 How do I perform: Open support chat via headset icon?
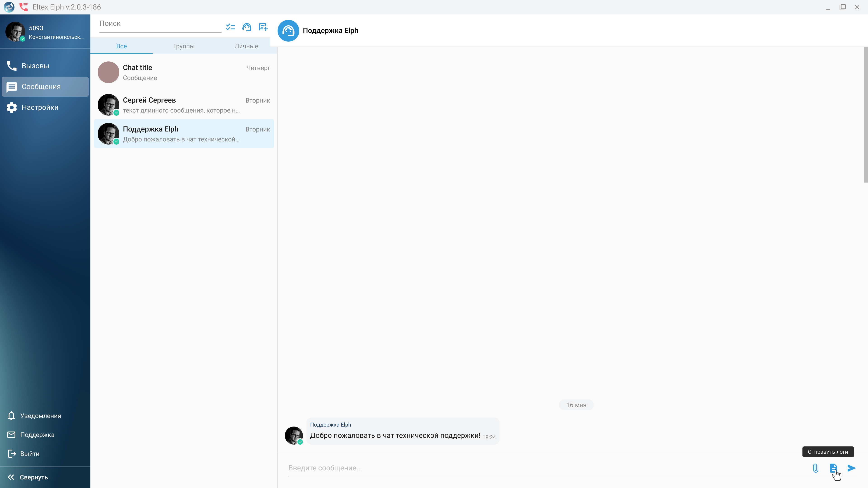(247, 27)
